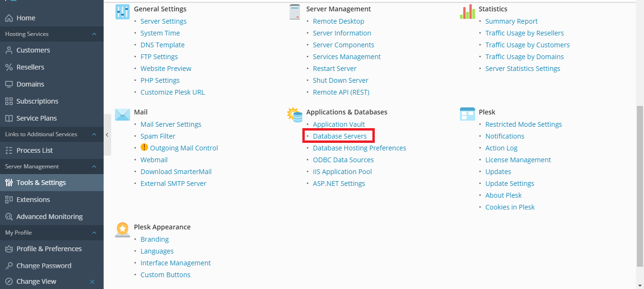This screenshot has height=289, width=644.
Task: Click the Plesk section window icon
Action: pyautogui.click(x=467, y=114)
